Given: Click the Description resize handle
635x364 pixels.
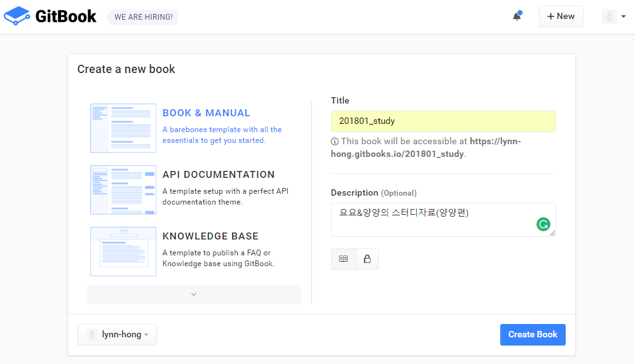Looking at the screenshot, I should click(552, 233).
